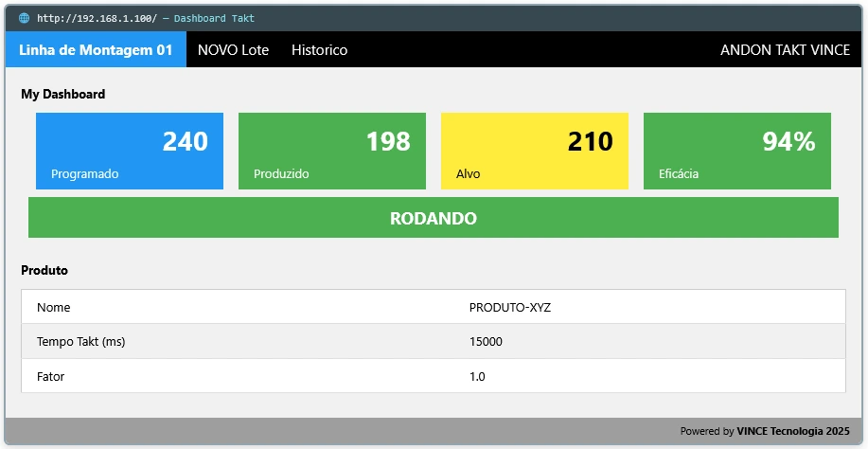Click the http://192.168.1.100/ address text
The height and width of the screenshot is (449, 868).
click(x=97, y=18)
